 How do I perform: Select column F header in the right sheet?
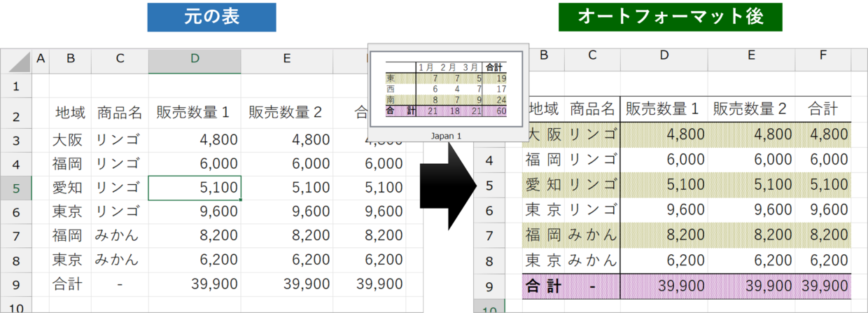point(822,55)
